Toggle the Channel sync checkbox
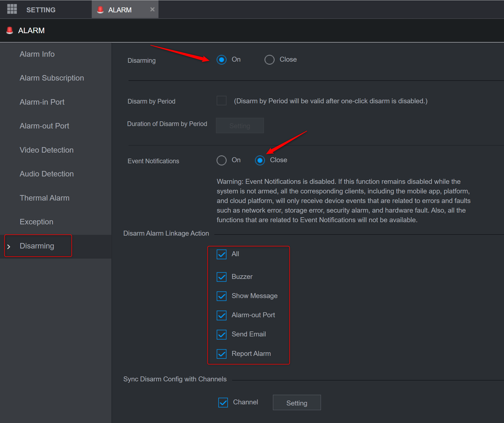Image resolution: width=504 pixels, height=423 pixels. [223, 402]
